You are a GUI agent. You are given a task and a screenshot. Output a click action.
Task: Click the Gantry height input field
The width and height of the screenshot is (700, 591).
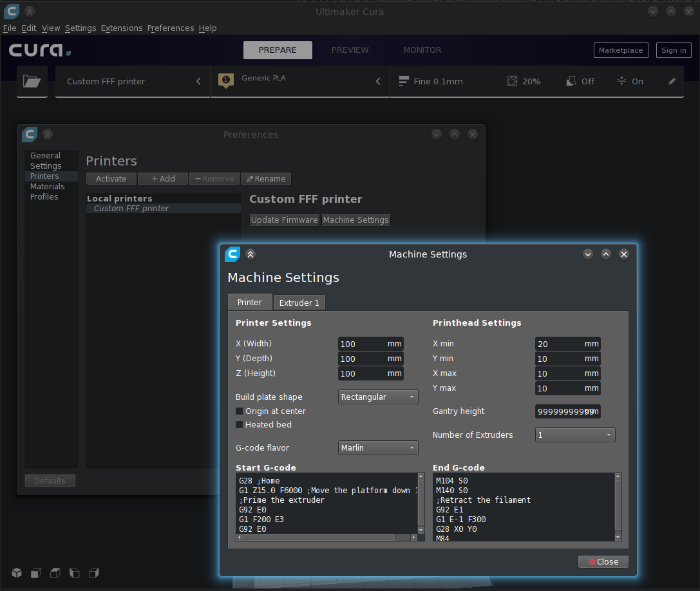click(x=567, y=411)
